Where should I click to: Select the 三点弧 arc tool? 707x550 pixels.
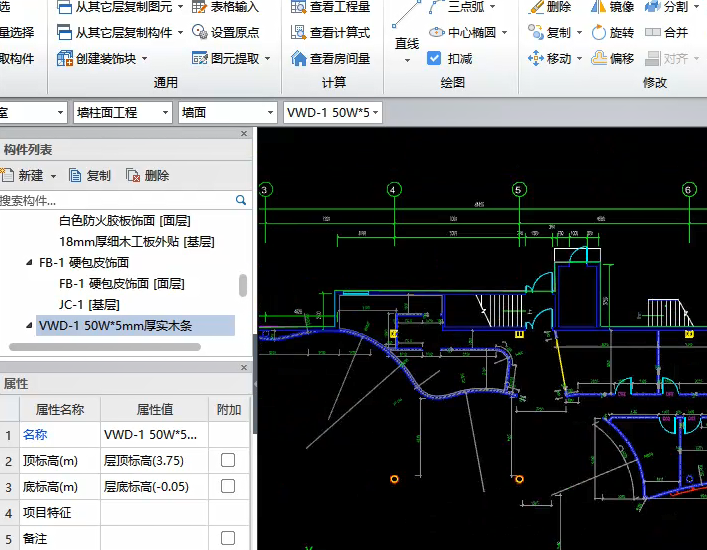(457, 7)
